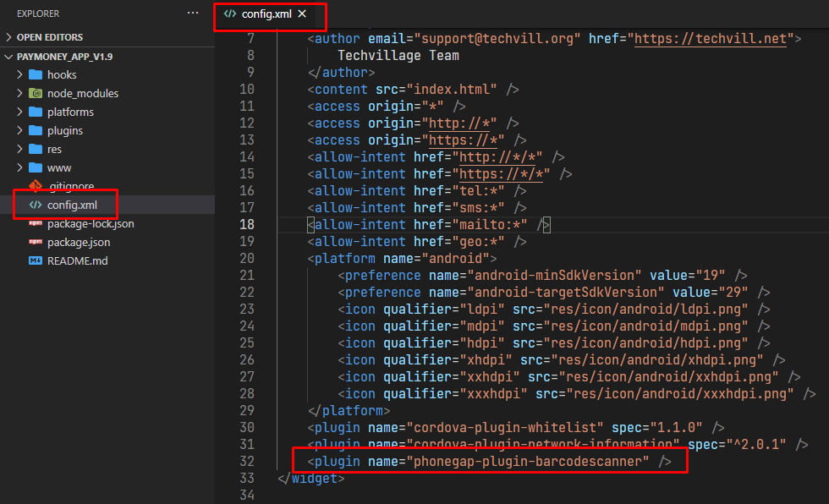Expand the res folder
Viewport: 829px width, 504px height.
click(x=54, y=150)
